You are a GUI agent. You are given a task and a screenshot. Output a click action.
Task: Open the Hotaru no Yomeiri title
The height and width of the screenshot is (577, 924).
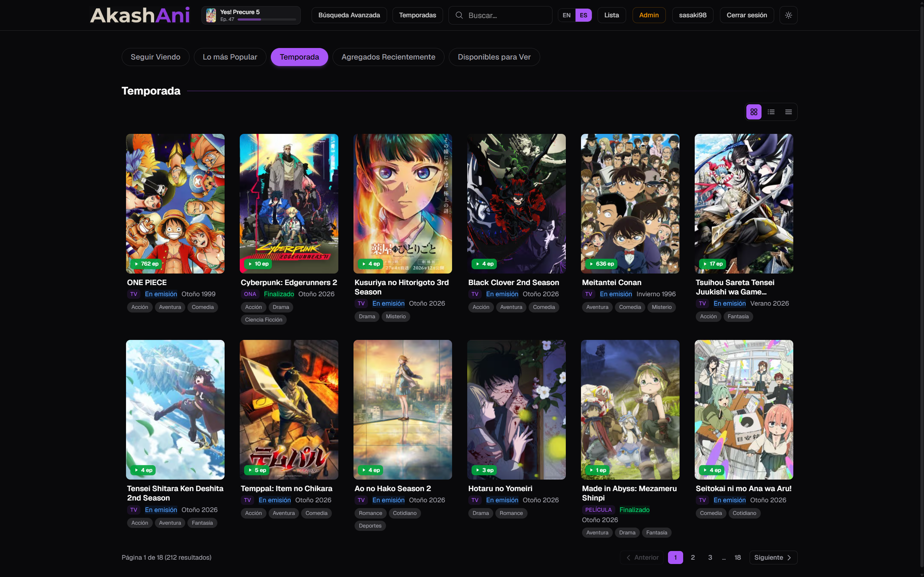click(x=500, y=489)
